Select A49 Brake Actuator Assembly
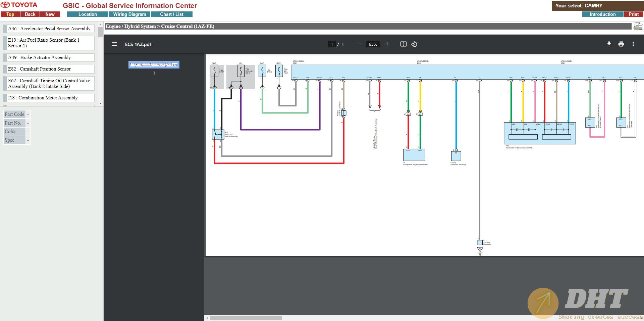 pos(49,57)
